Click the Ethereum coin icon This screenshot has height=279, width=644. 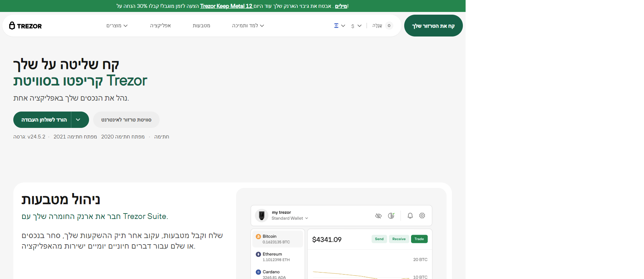click(x=258, y=254)
